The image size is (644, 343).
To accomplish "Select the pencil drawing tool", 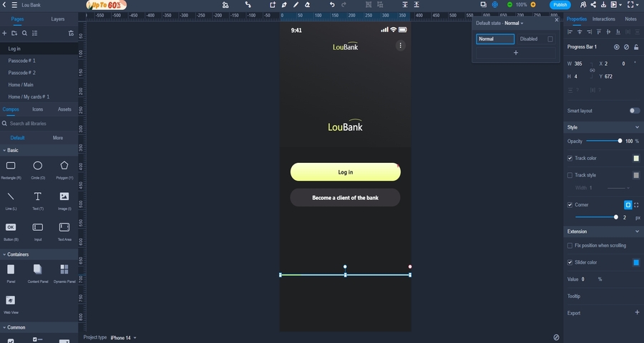I will pyautogui.click(x=296, y=4).
